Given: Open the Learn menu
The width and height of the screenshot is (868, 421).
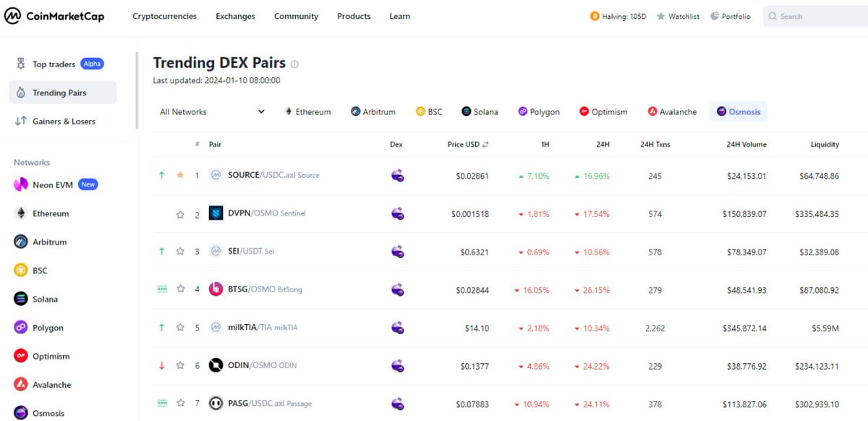Looking at the screenshot, I should click(x=399, y=16).
